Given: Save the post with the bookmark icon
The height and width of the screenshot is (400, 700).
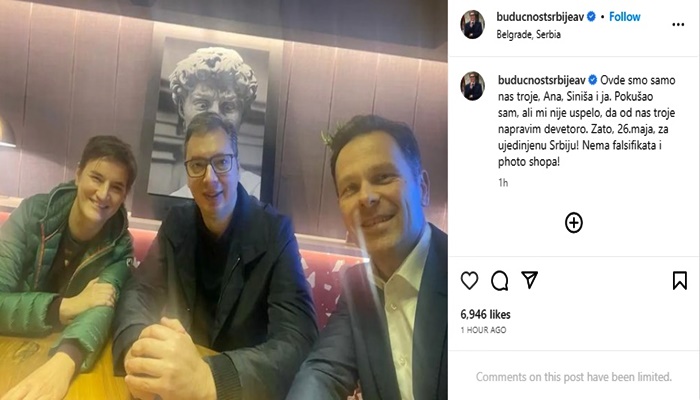Looking at the screenshot, I should (679, 281).
